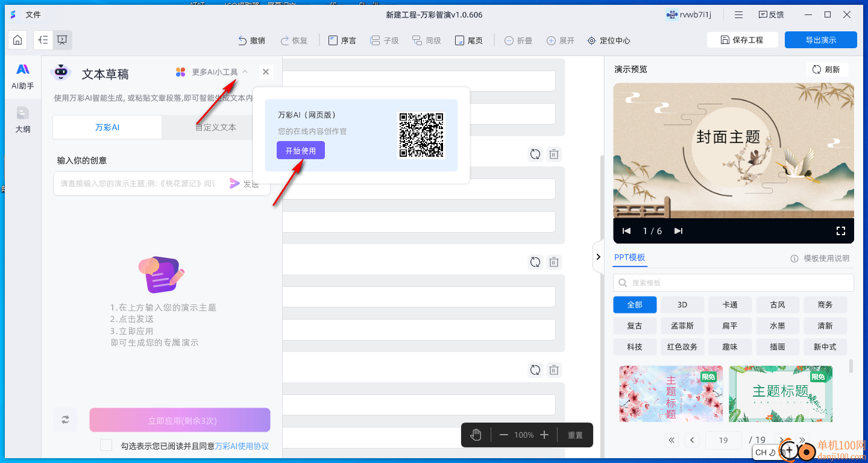Viewport: 868px width, 463px height.
Task: Select the 自定义文本 tab
Action: pos(216,127)
